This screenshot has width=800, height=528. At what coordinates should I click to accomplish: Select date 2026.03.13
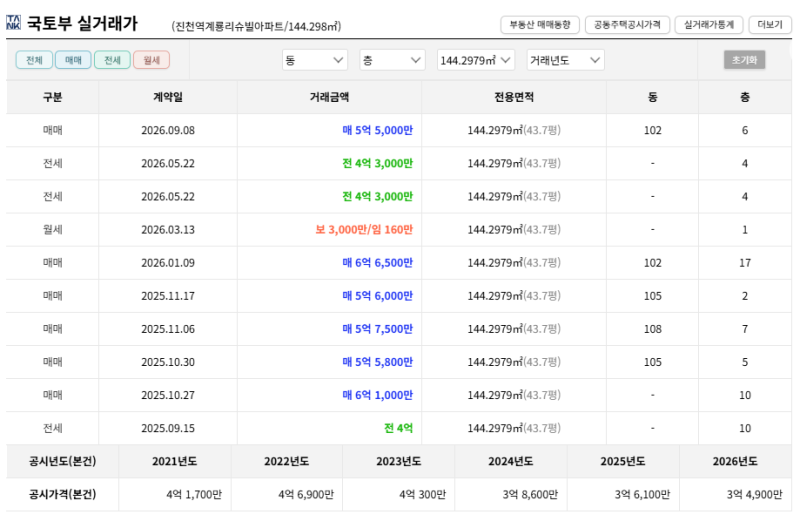[168, 230]
